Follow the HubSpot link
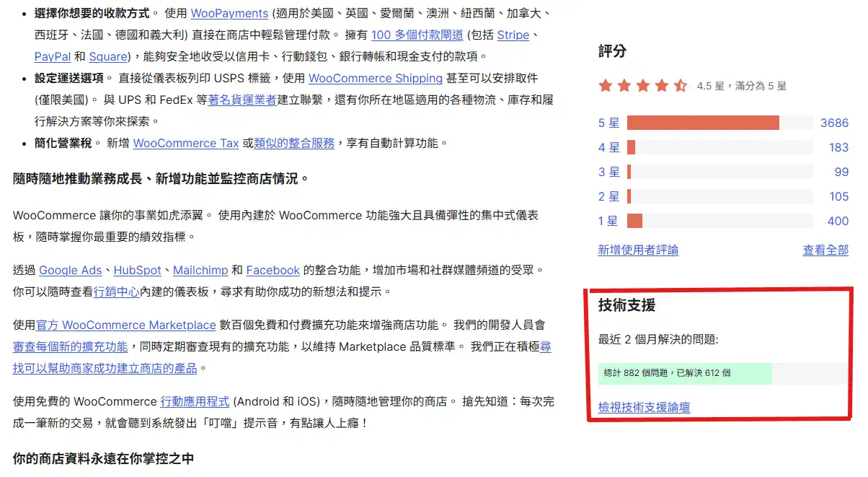The height and width of the screenshot is (477, 868). (x=137, y=270)
